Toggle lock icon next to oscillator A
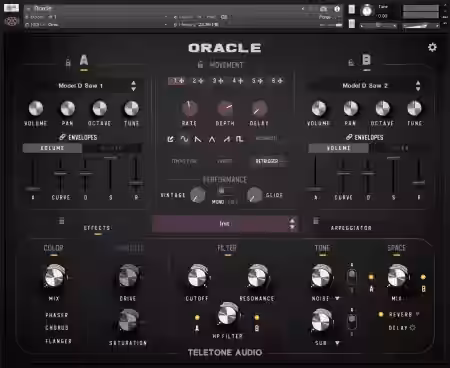The image size is (450, 368). tap(68, 62)
